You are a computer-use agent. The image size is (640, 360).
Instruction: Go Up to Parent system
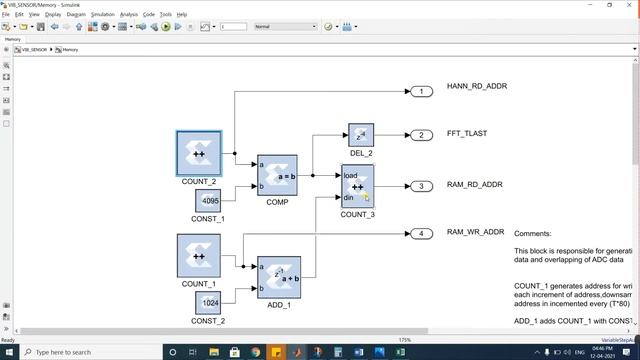click(x=79, y=27)
